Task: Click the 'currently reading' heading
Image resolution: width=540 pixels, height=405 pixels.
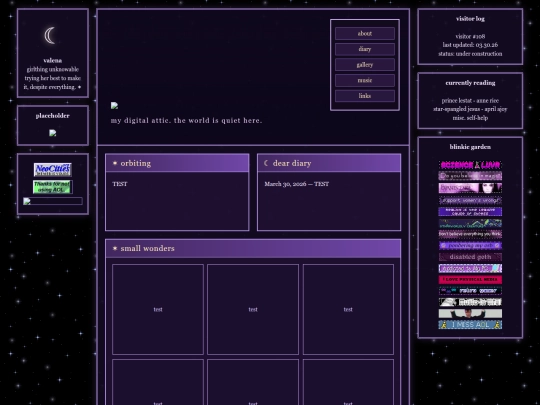Action: 470,83
